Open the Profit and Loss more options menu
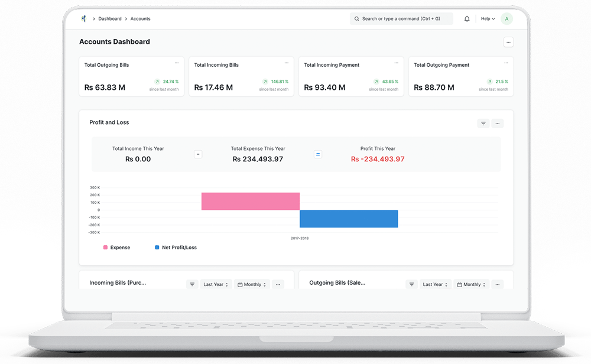This screenshot has width=591, height=364. tap(497, 123)
